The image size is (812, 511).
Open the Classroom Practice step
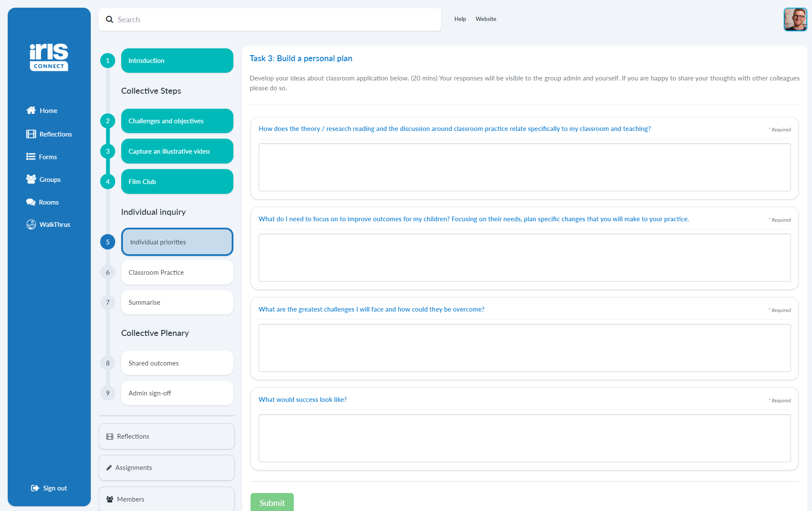pyautogui.click(x=177, y=273)
